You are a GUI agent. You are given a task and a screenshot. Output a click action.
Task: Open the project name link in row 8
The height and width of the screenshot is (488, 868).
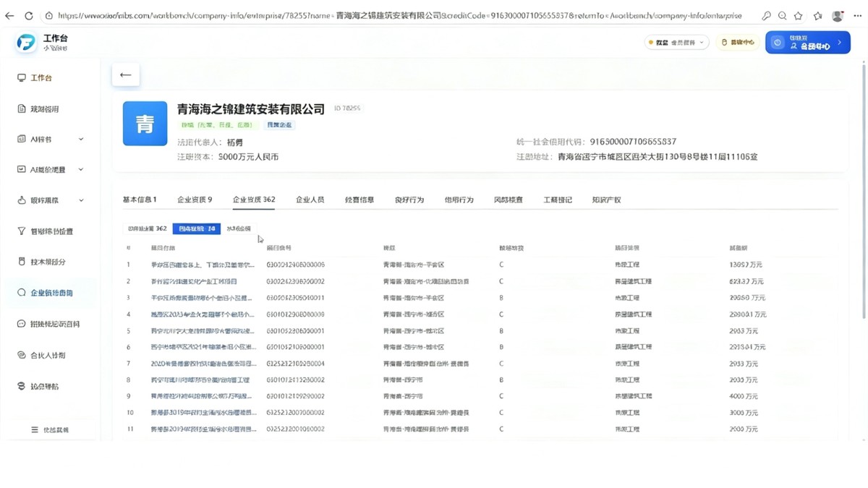pyautogui.click(x=200, y=380)
